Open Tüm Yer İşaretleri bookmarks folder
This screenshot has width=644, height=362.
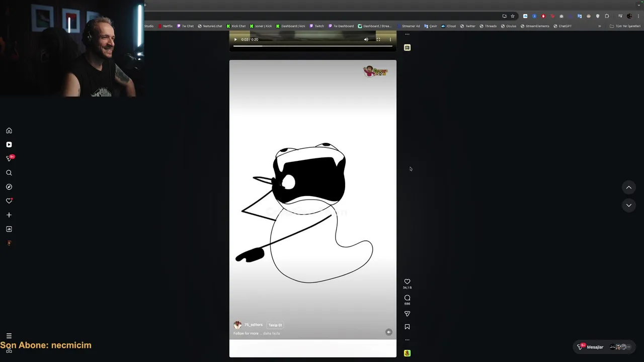(625, 26)
